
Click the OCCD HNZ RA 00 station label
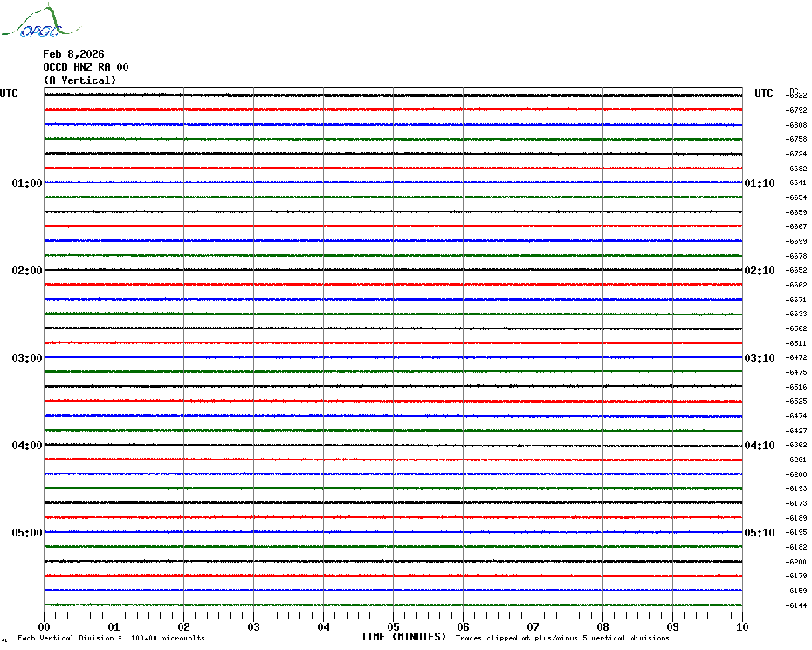pos(86,67)
